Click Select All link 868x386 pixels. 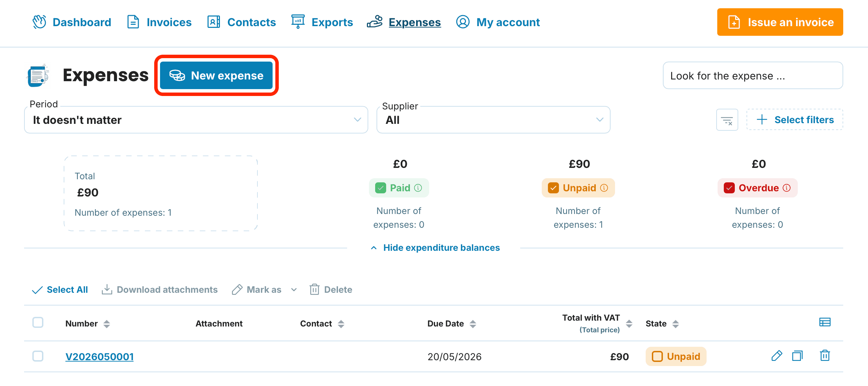click(60, 290)
